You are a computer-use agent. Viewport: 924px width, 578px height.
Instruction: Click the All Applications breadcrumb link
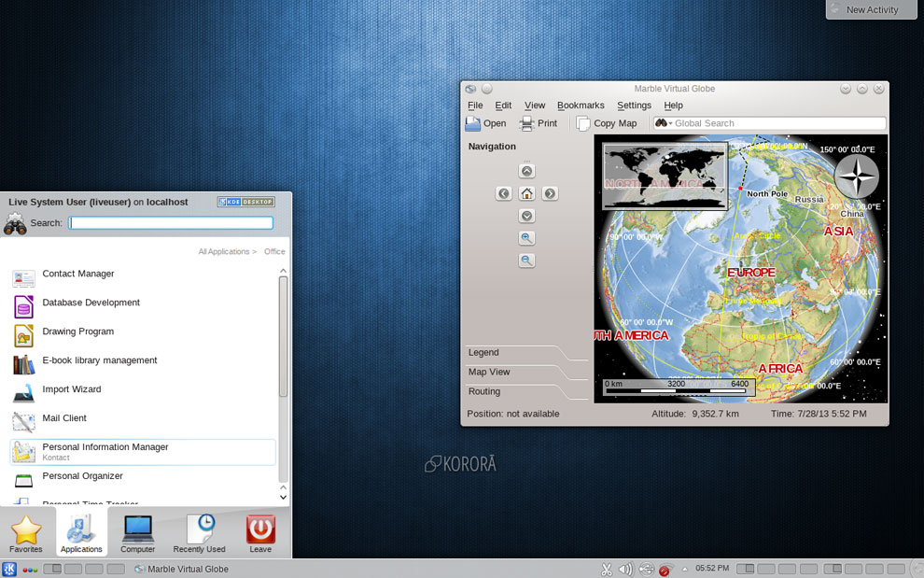[224, 251]
